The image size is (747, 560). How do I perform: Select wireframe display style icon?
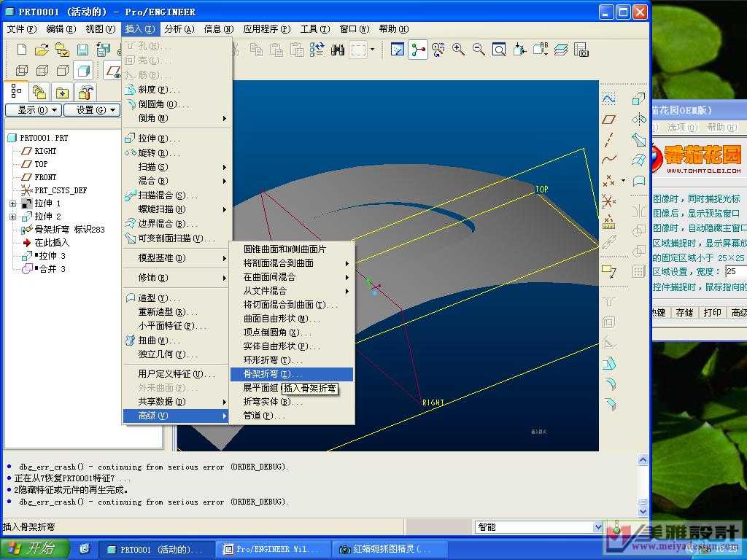(22, 71)
